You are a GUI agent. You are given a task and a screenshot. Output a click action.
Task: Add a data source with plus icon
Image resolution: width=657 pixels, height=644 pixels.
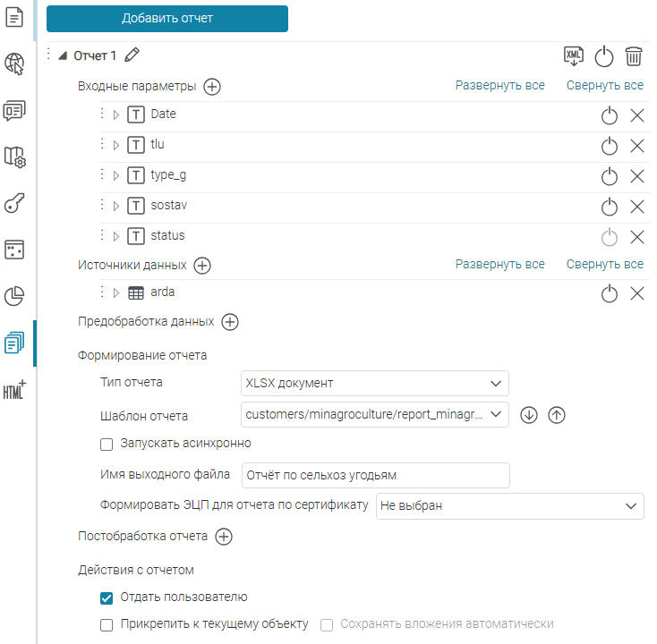pyautogui.click(x=202, y=266)
